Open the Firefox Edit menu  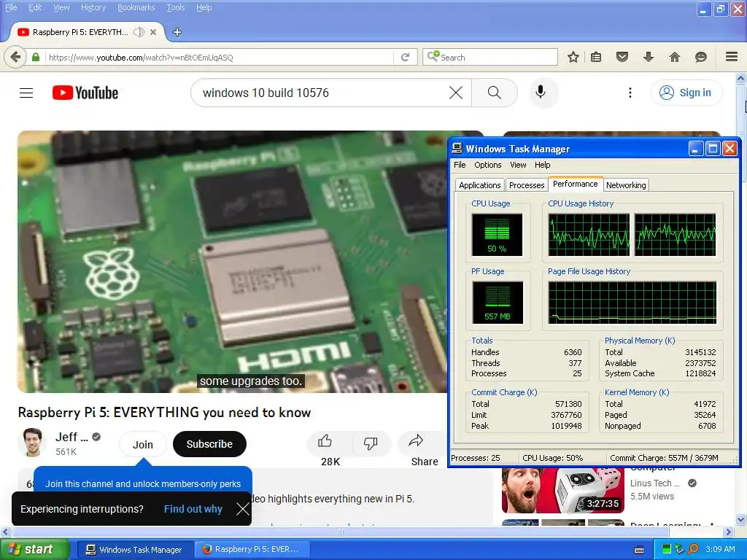(x=35, y=7)
